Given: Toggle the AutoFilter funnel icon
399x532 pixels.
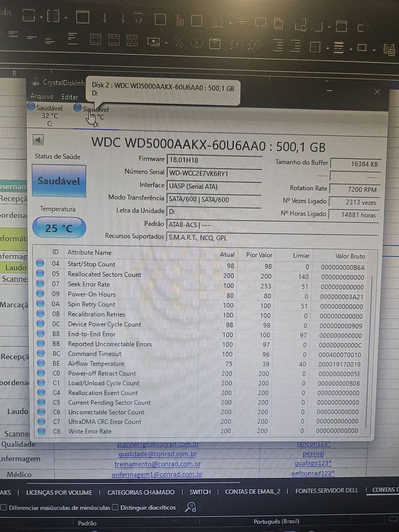Looking at the screenshot, I should [138, 18].
